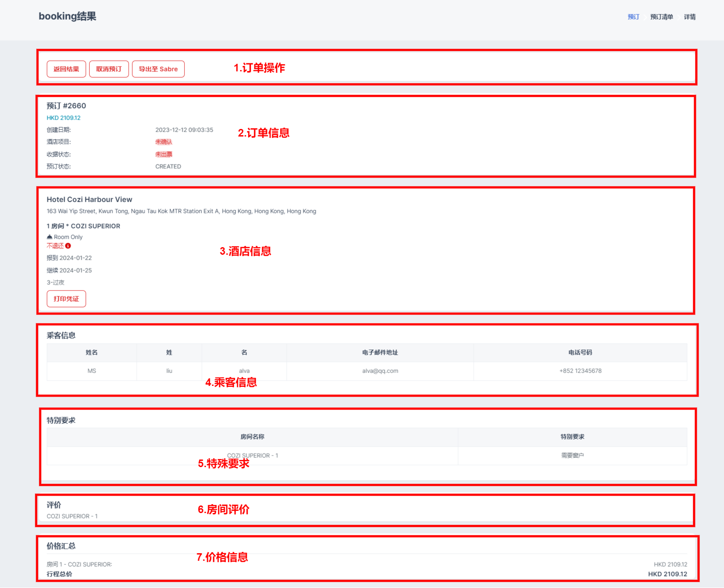Click the red info icon beside 不退还

68,246
